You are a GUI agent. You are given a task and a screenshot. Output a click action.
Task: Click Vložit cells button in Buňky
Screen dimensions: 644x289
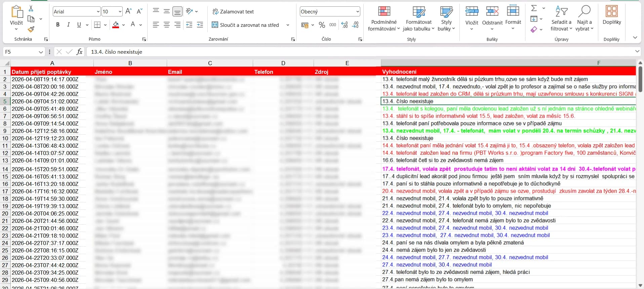point(472,18)
